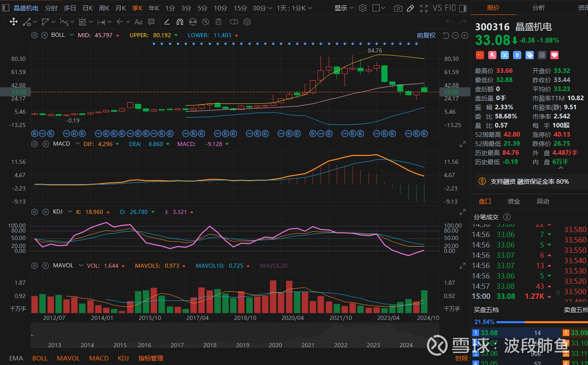Image resolution: width=588 pixels, height=365 pixels.
Task: Select the comment bubble note tool
Action: click(152, 22)
